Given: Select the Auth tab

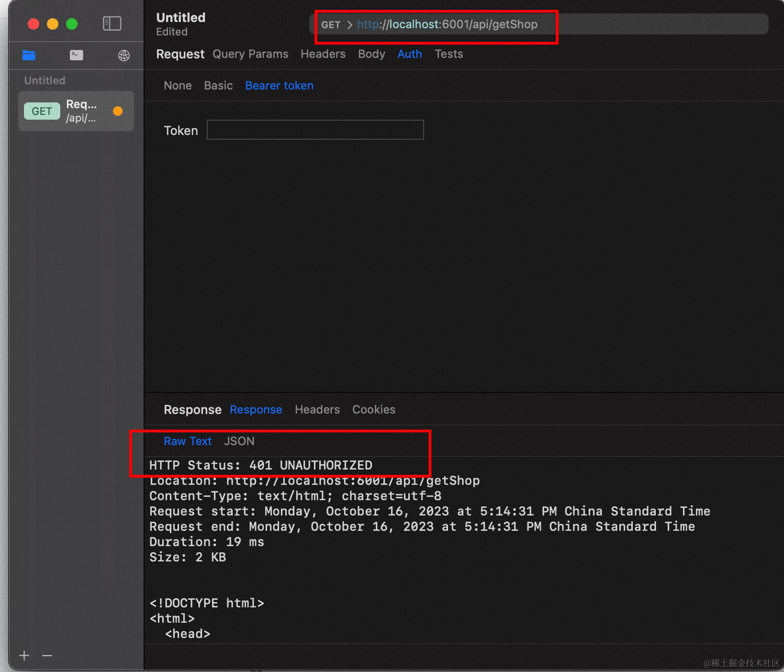Looking at the screenshot, I should coord(410,54).
